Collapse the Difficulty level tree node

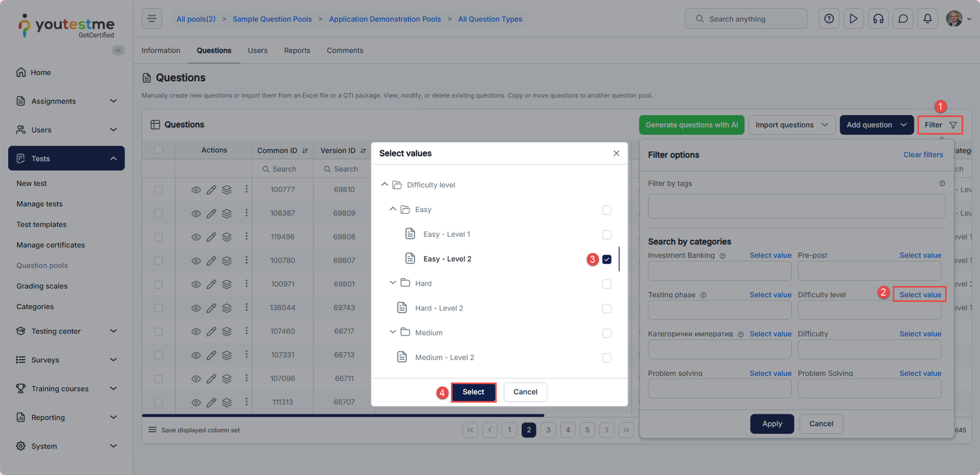(x=385, y=184)
